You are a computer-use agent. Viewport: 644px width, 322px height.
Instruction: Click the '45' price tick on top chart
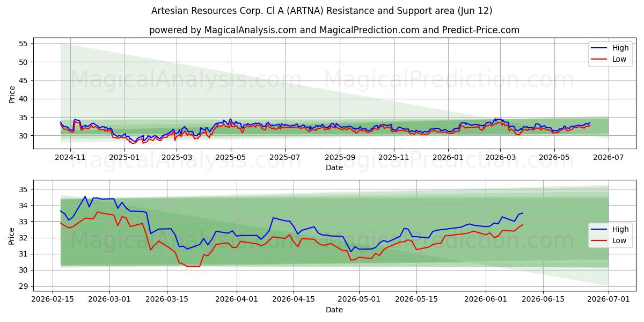pos(24,80)
